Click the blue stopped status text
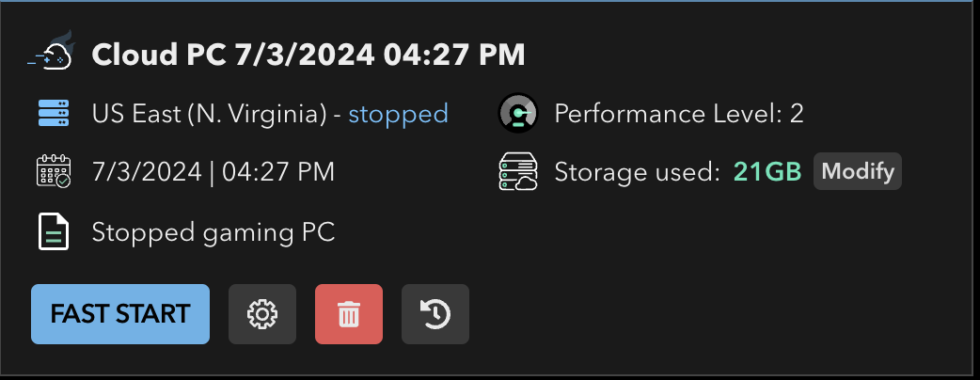This screenshot has width=980, height=380. [398, 114]
